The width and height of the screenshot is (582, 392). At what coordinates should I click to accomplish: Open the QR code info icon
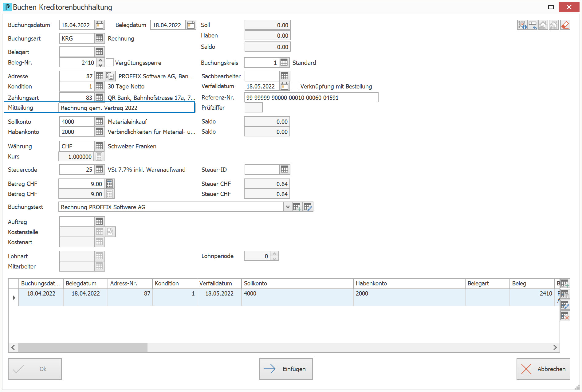point(522,25)
